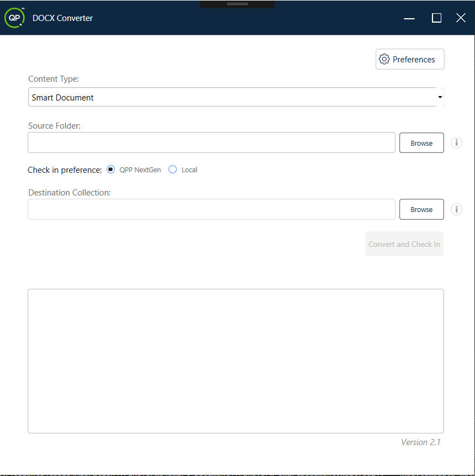Click the gear icon beside Preferences
This screenshot has width=475, height=476.
(384, 59)
